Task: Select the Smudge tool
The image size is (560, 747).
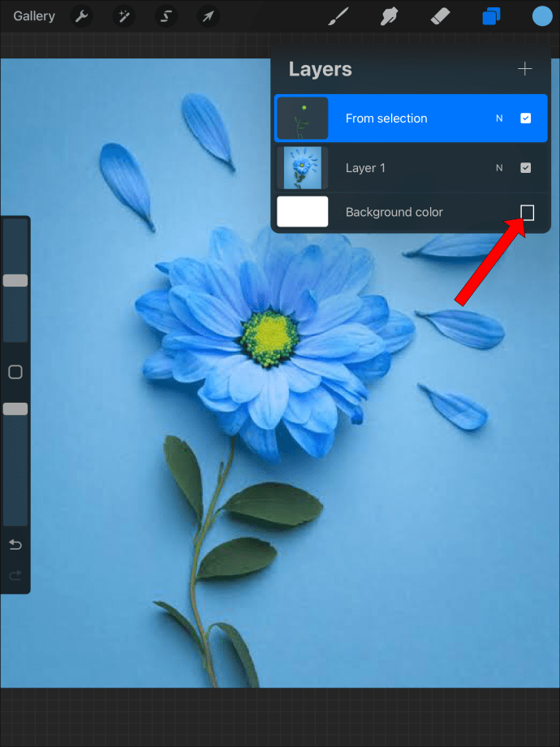Action: pyautogui.click(x=389, y=17)
